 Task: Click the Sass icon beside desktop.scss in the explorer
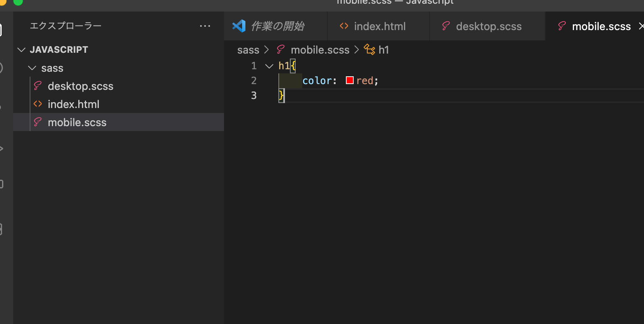pyautogui.click(x=37, y=86)
